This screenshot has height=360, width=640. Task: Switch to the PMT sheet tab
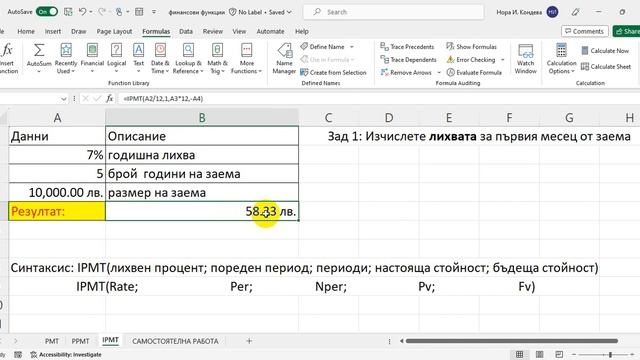pos(52,341)
